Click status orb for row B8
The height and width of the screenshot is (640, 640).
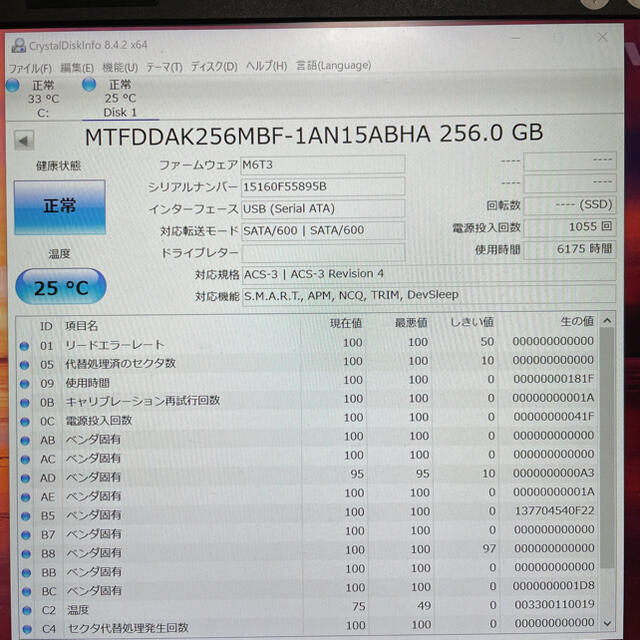coord(26,554)
